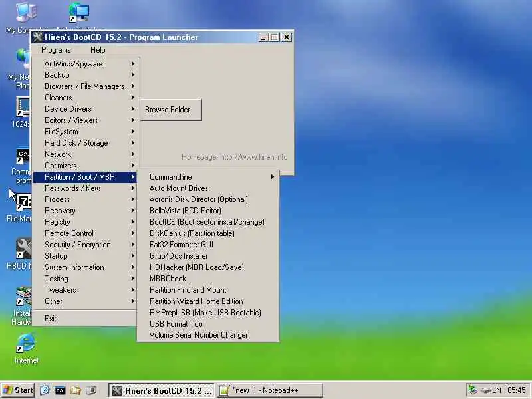Launch HDHacker (MBR Load/Save)

[x=208, y=267]
